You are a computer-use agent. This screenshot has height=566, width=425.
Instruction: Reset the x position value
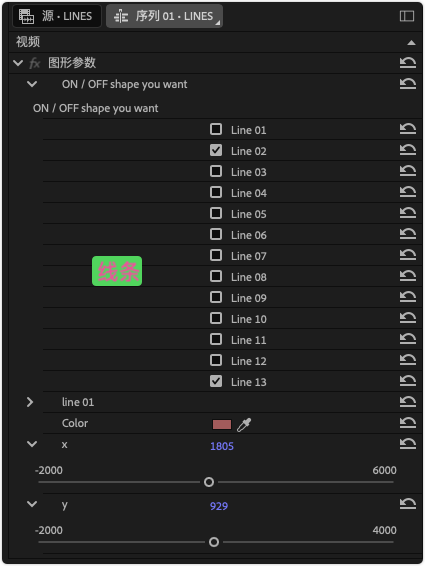click(x=408, y=444)
